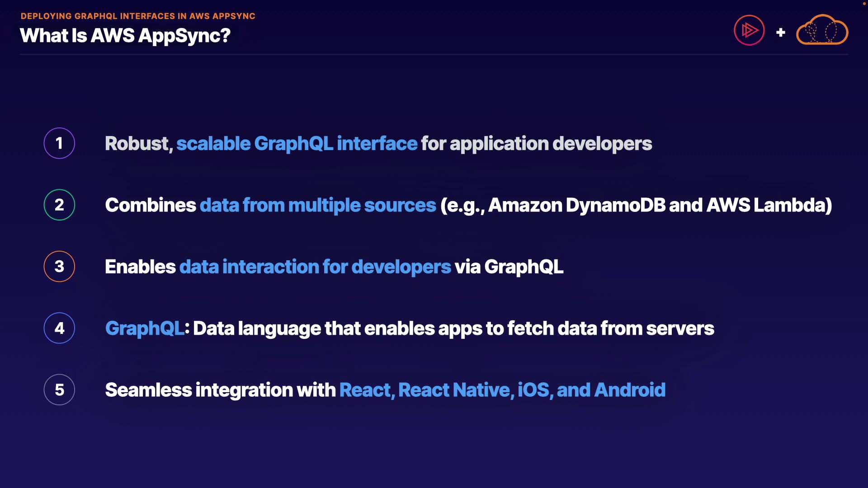Screen dimensions: 868x488
Task: Click 'React, React Native, iOS, and Android' text
Action: coord(502,390)
